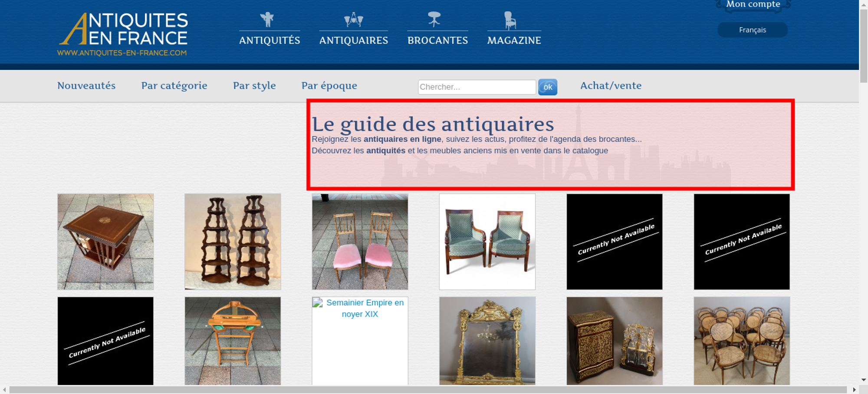Click the cherub icon above Antiquités

point(267,20)
